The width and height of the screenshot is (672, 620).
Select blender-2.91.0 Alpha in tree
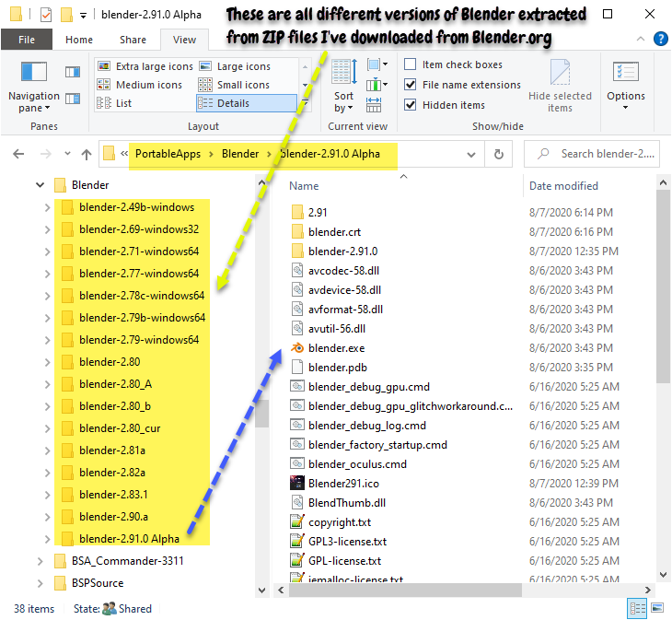coord(129,539)
